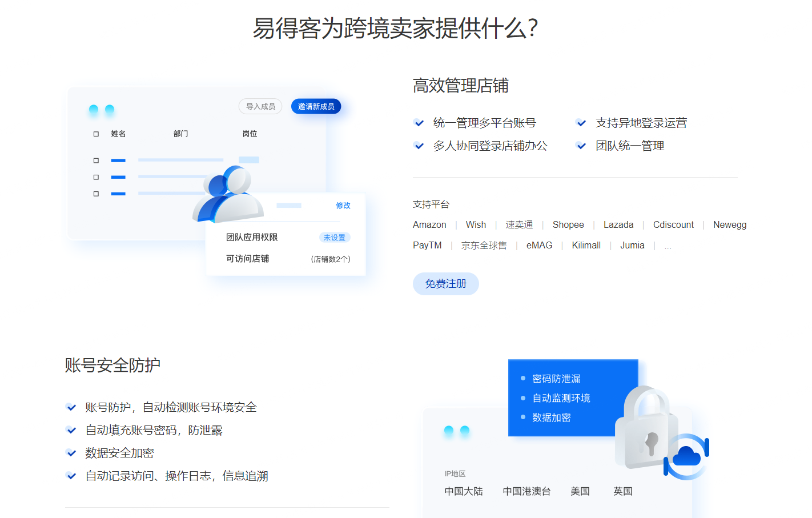Click the checkmark icon beside 账号防护
The height and width of the screenshot is (518, 812).
[71, 407]
